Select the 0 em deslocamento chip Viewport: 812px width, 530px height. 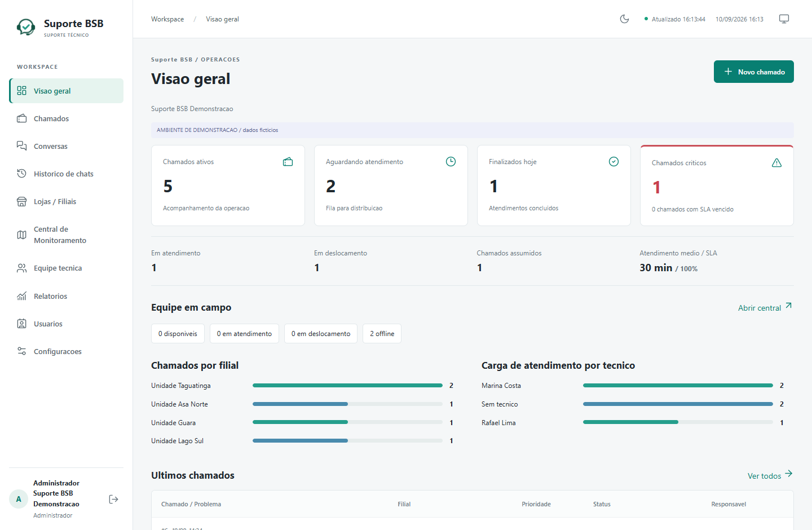pyautogui.click(x=321, y=333)
